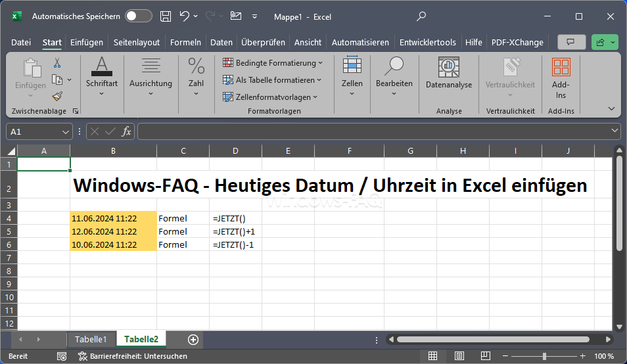
Task: Click the comments speech bubble button
Action: pos(571,42)
